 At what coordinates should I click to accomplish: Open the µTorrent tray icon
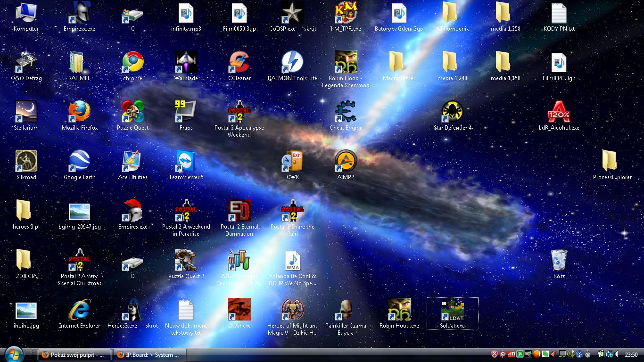520,354
